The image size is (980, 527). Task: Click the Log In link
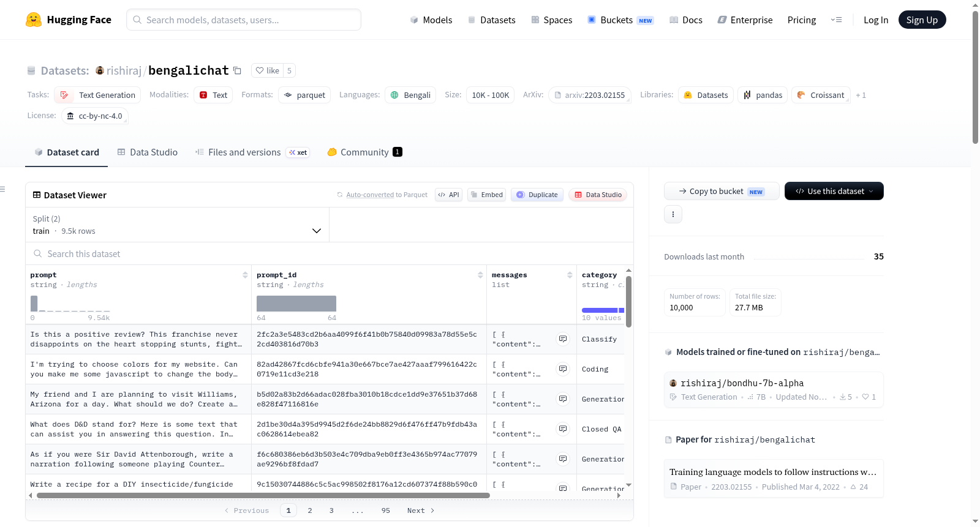876,20
